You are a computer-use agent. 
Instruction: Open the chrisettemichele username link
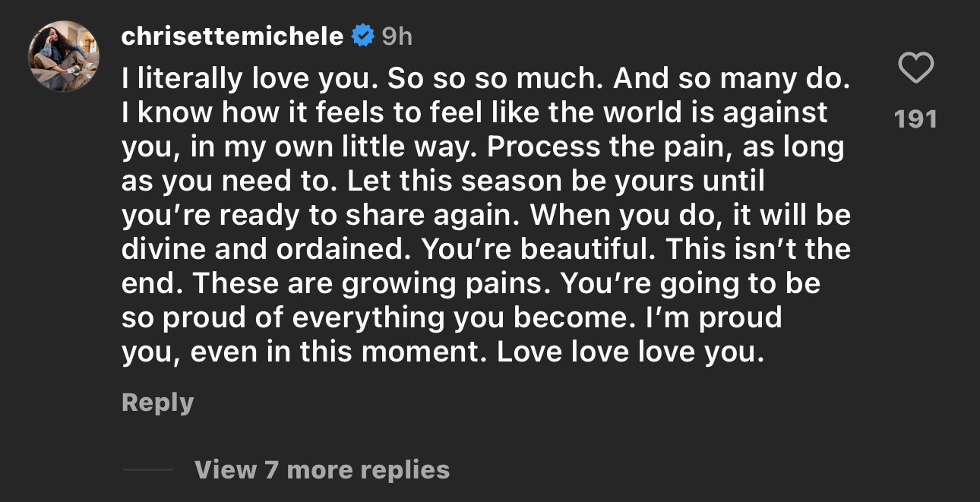[232, 36]
